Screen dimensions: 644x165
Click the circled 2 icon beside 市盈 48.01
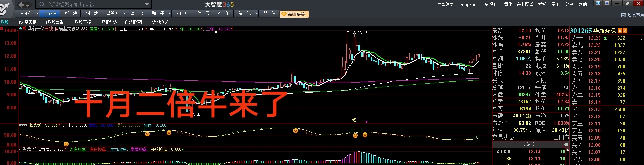[528, 116]
